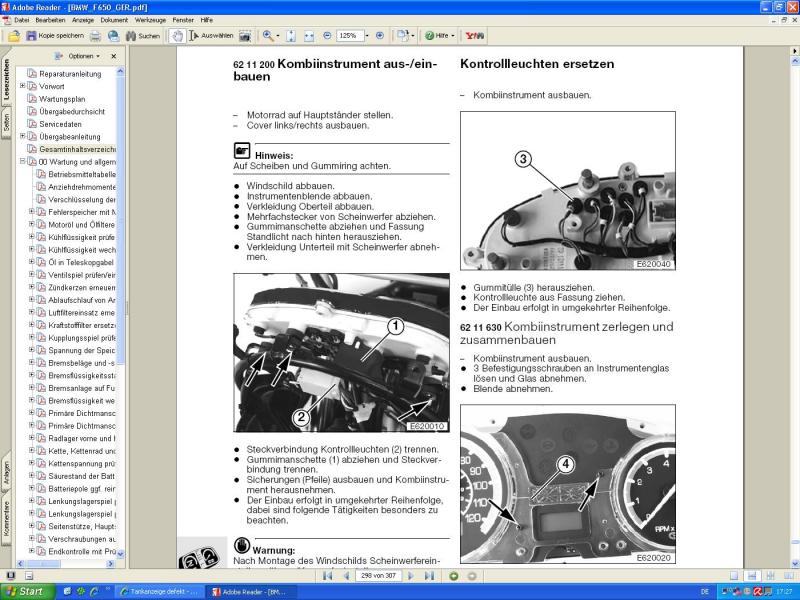Click the Fit Width icon
This screenshot has width=800, height=600.
pos(309,36)
